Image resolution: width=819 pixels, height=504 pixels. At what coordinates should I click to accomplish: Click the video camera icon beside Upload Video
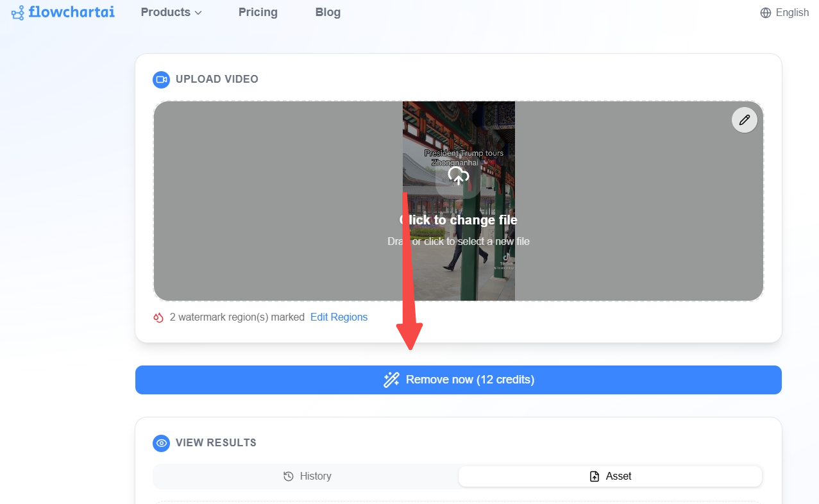(x=162, y=80)
